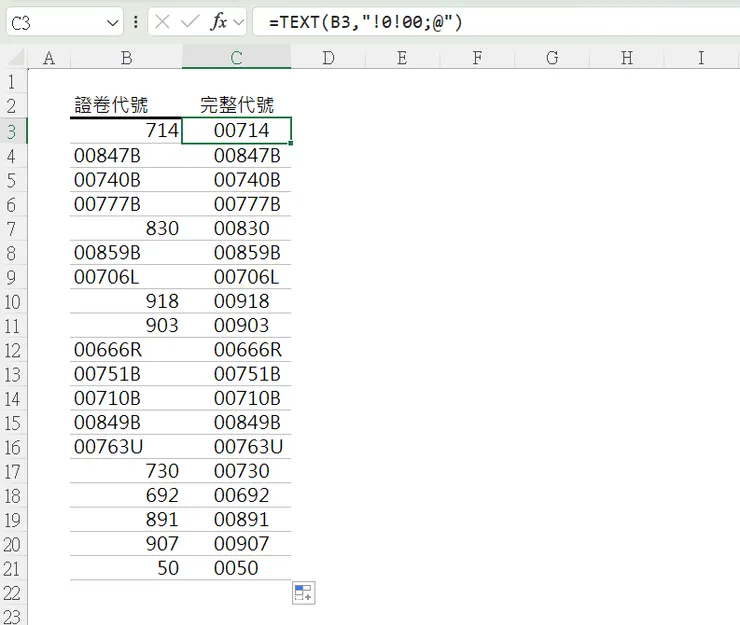The width and height of the screenshot is (740, 625).
Task: Select cell B18 containing 692
Action: point(126,495)
